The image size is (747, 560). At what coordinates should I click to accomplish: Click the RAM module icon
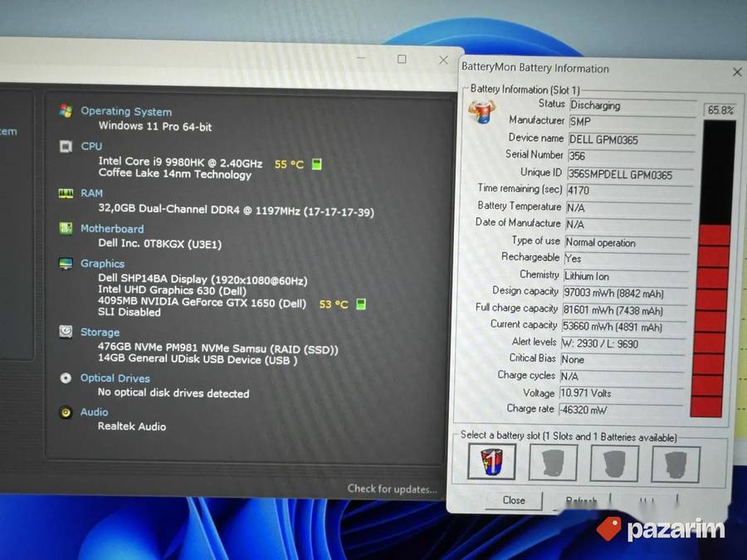tap(66, 193)
